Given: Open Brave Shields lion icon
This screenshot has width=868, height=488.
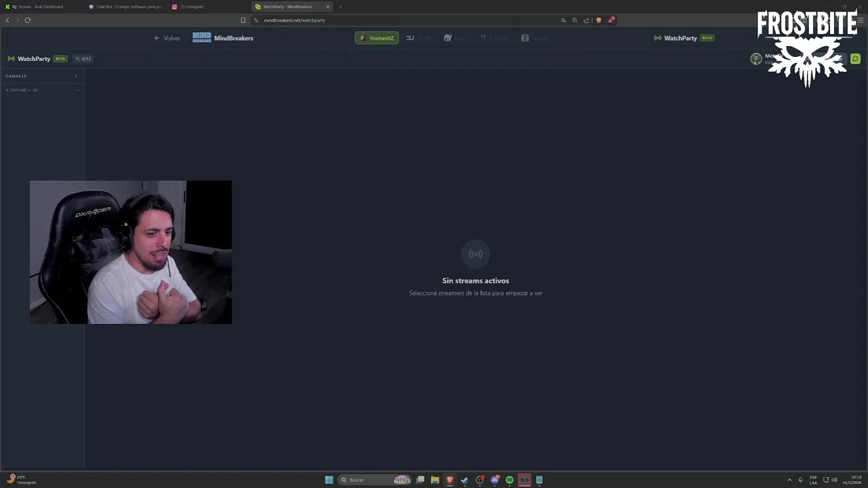Looking at the screenshot, I should click(598, 20).
